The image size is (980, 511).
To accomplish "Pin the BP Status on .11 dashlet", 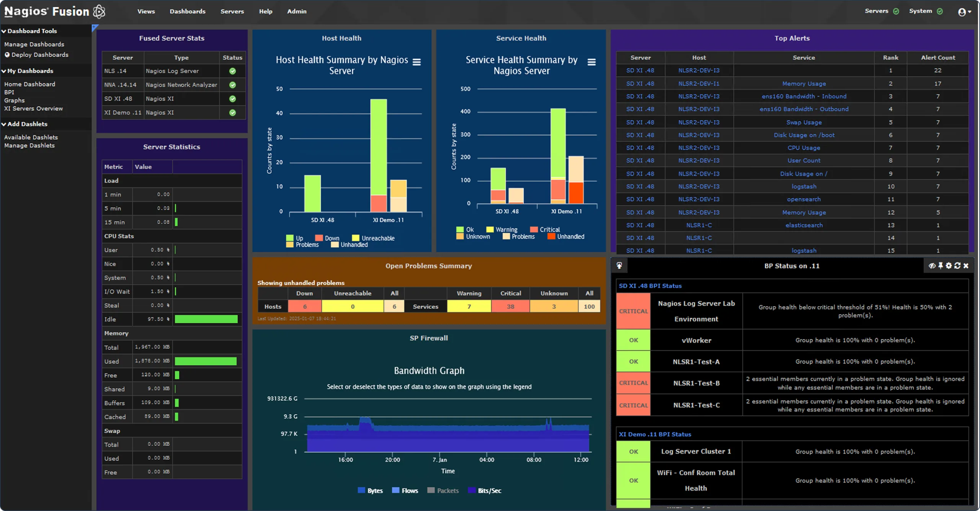I will pyautogui.click(x=941, y=266).
